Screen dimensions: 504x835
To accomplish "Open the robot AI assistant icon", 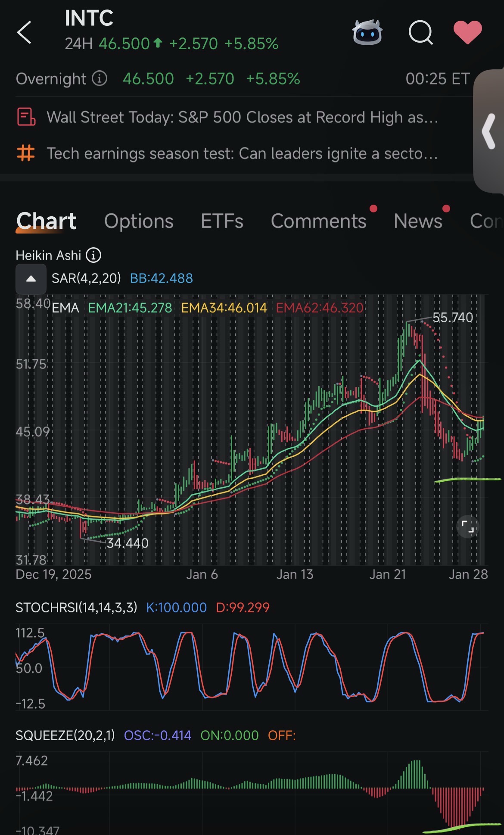I will (x=367, y=32).
